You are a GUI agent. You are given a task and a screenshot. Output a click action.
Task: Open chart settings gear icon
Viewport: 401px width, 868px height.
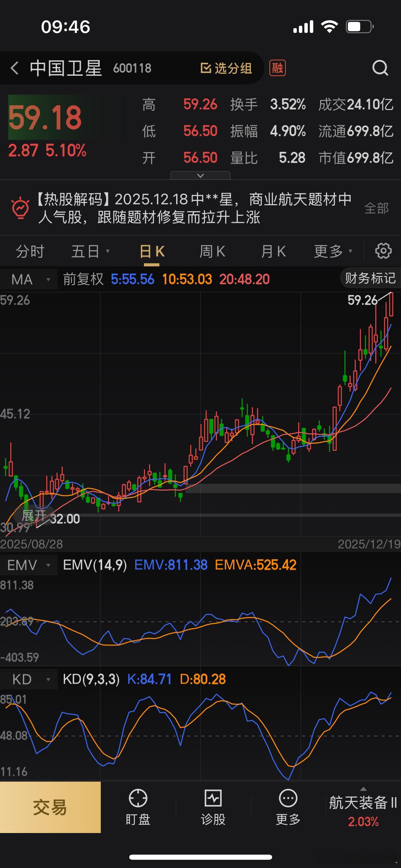(x=383, y=251)
